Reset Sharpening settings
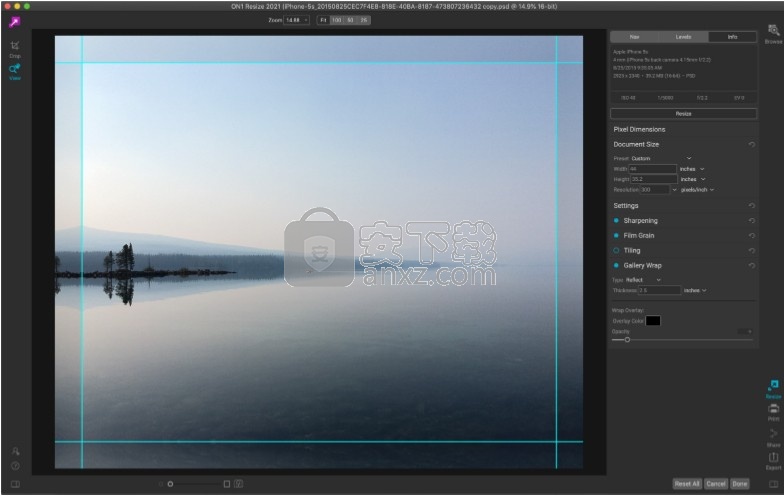Viewport: 784px width, 497px height. point(752,220)
